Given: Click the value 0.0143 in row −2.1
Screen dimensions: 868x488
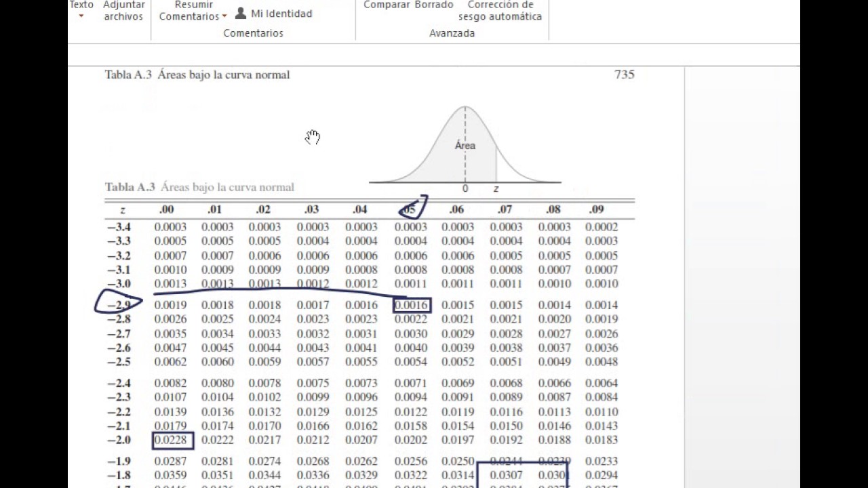Looking at the screenshot, I should (602, 426).
